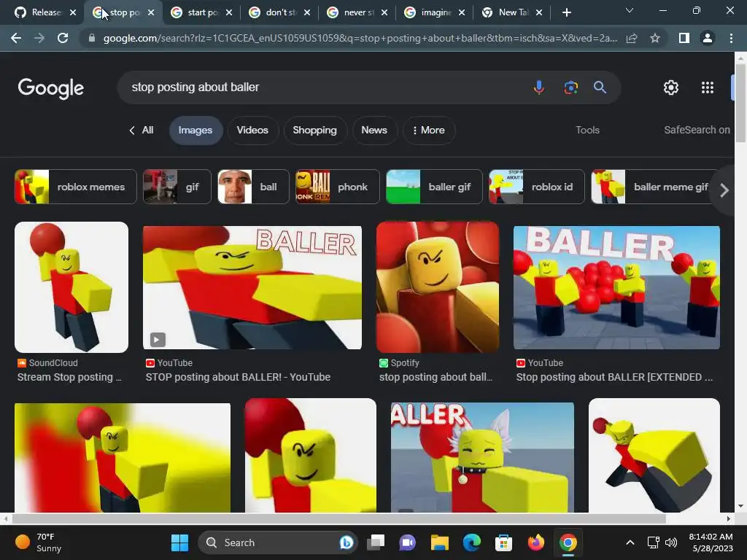Switch to Videos results

[x=252, y=130]
